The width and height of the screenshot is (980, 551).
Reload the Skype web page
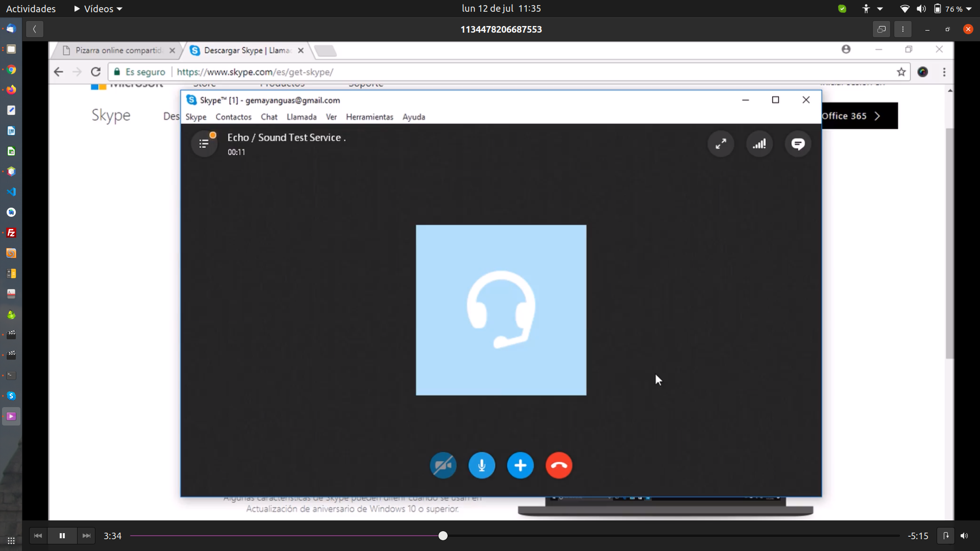click(95, 72)
